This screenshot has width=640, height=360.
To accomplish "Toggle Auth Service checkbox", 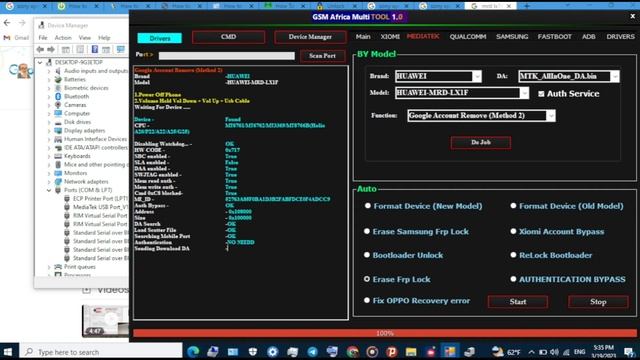I will coord(541,94).
